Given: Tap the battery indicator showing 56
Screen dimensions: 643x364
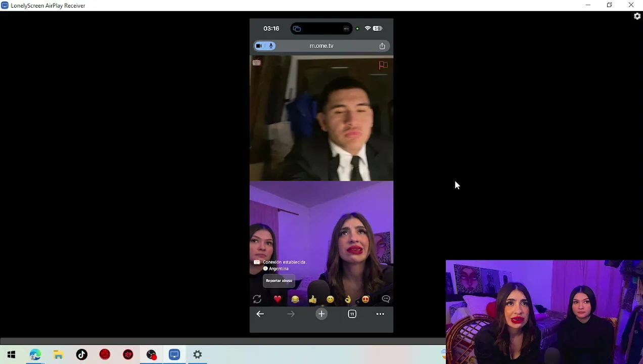Looking at the screenshot, I should [377, 29].
